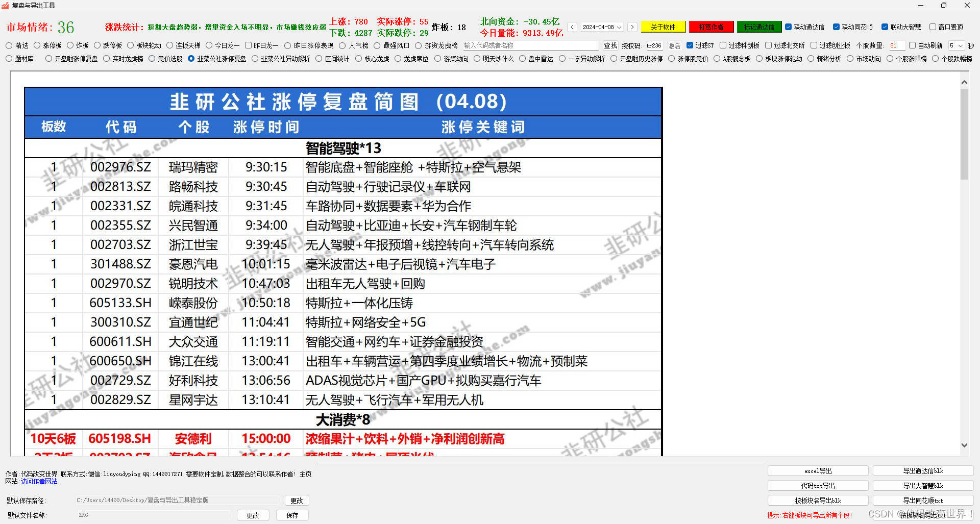Viewport: 980px width, 524px height.
Task: Click the vertical scrollbar down arrow
Action: [x=964, y=445]
